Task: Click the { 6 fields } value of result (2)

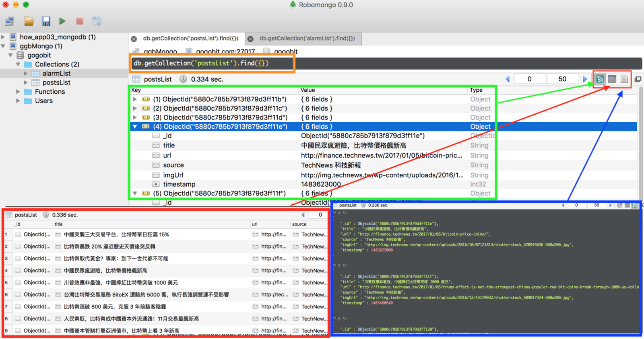Action: 317,108
